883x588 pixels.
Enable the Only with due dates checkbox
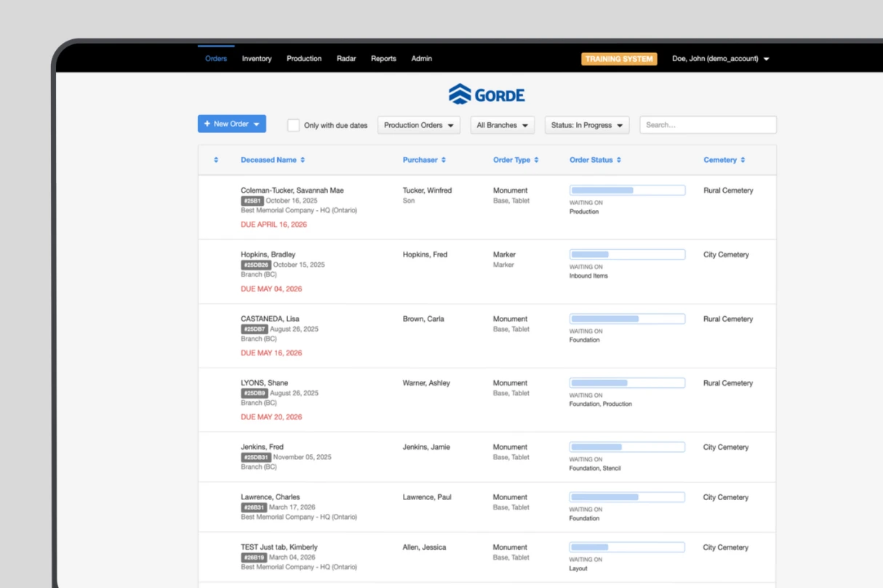click(x=293, y=124)
